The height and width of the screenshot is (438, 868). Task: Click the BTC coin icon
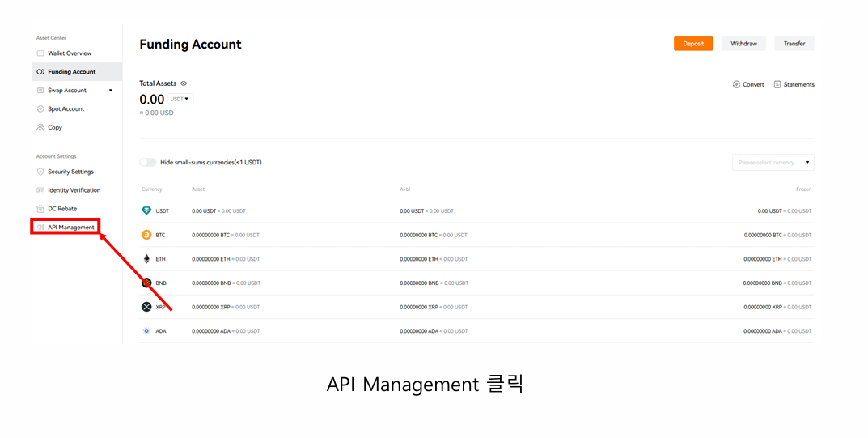146,235
